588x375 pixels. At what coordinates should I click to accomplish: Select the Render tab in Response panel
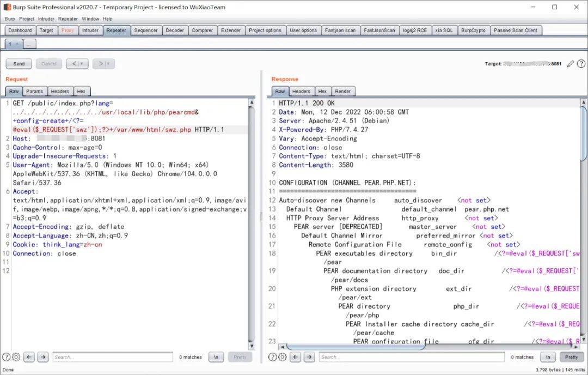click(343, 91)
